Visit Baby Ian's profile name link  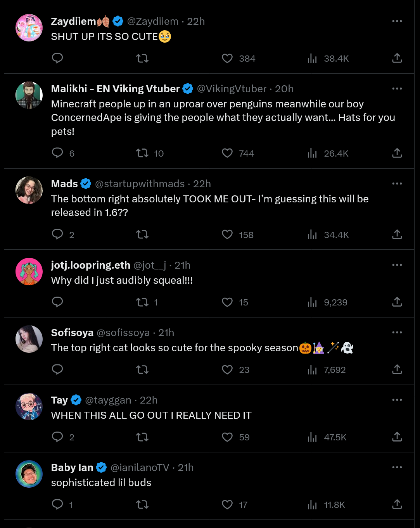tap(72, 468)
